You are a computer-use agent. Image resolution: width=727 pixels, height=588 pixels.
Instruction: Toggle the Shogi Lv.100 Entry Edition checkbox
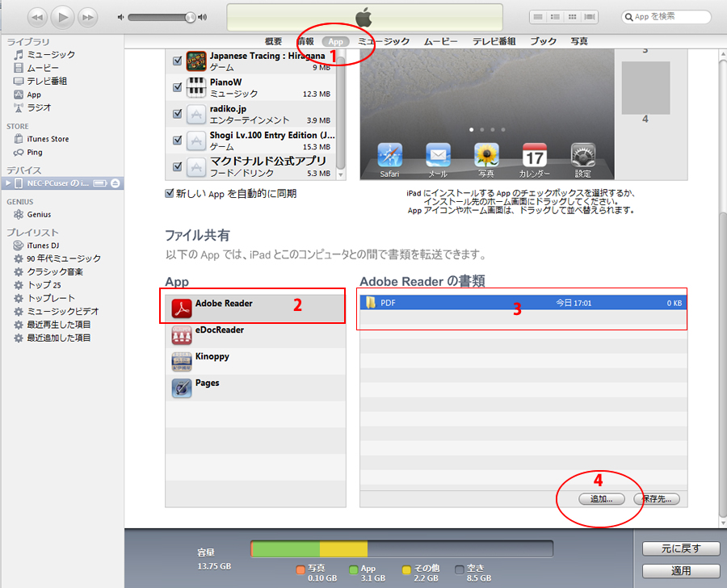(177, 140)
